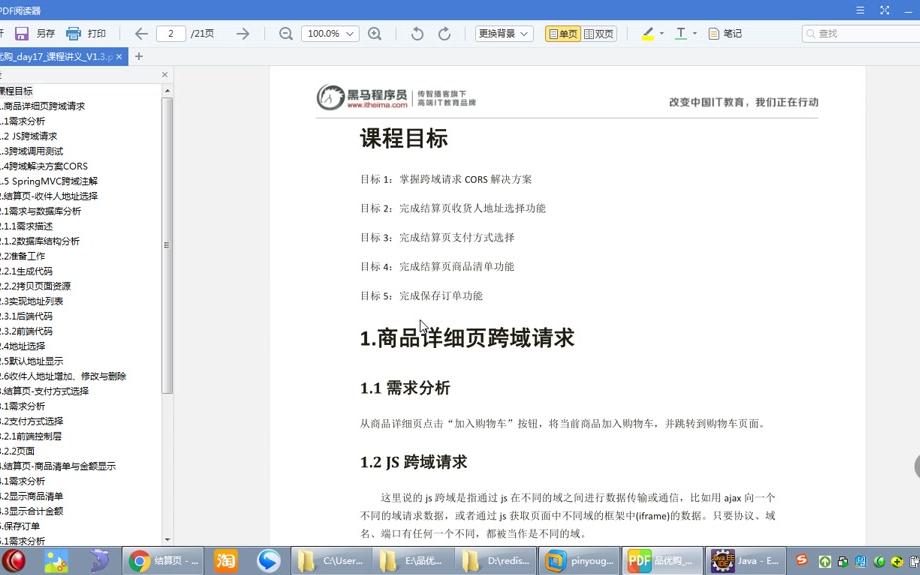The image size is (920, 575).
Task: Open SpringMVC跨域注解 outline entry
Action: click(x=49, y=181)
